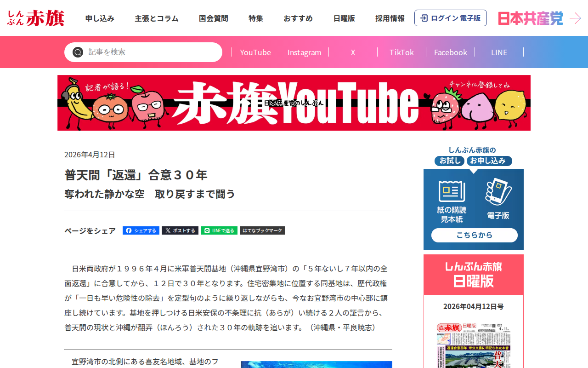This screenshot has width=588, height=368.
Task: Click the お申し込み label
Action: (489, 161)
